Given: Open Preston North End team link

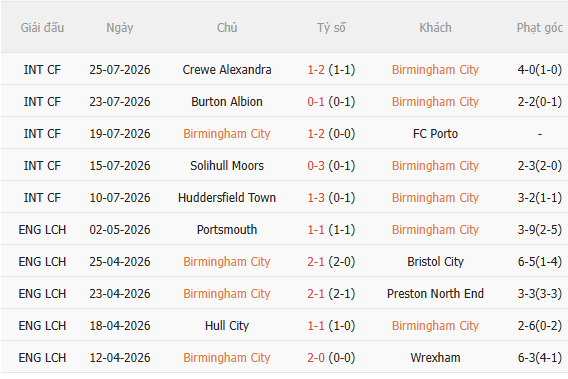Looking at the screenshot, I should click(435, 293).
